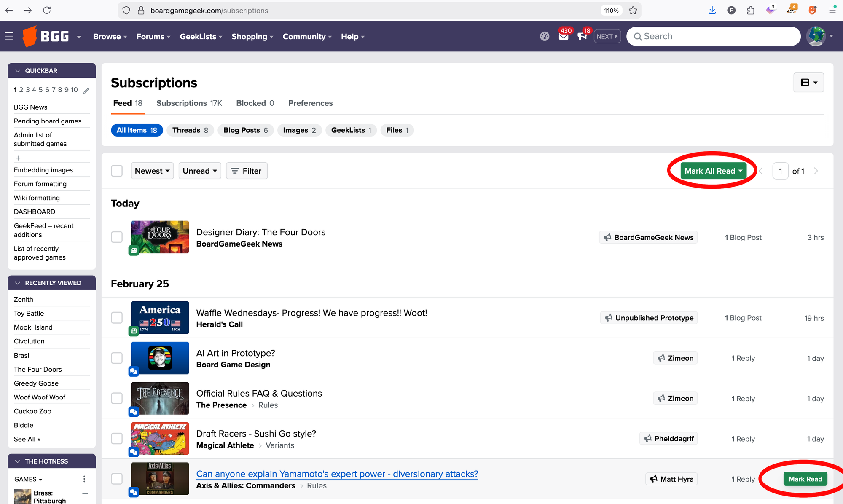Tick the select-all checkbox above the feed

pyautogui.click(x=117, y=171)
